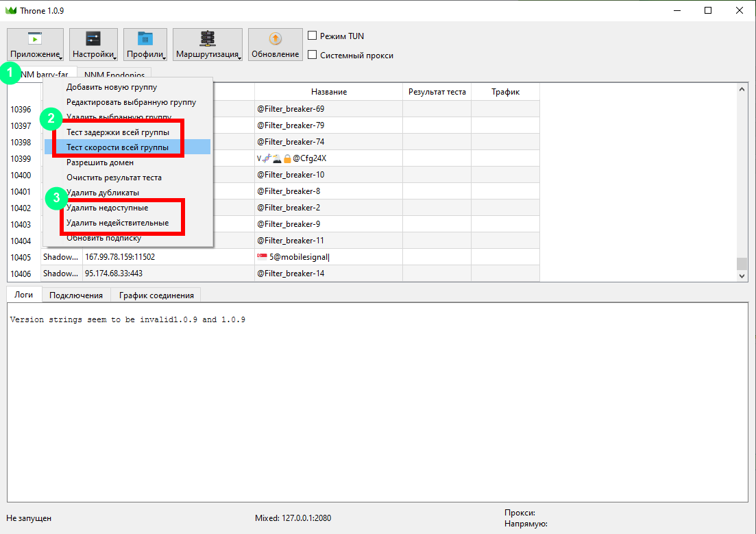The height and width of the screenshot is (534, 756).
Task: Click row number 10405
Action: [21, 257]
